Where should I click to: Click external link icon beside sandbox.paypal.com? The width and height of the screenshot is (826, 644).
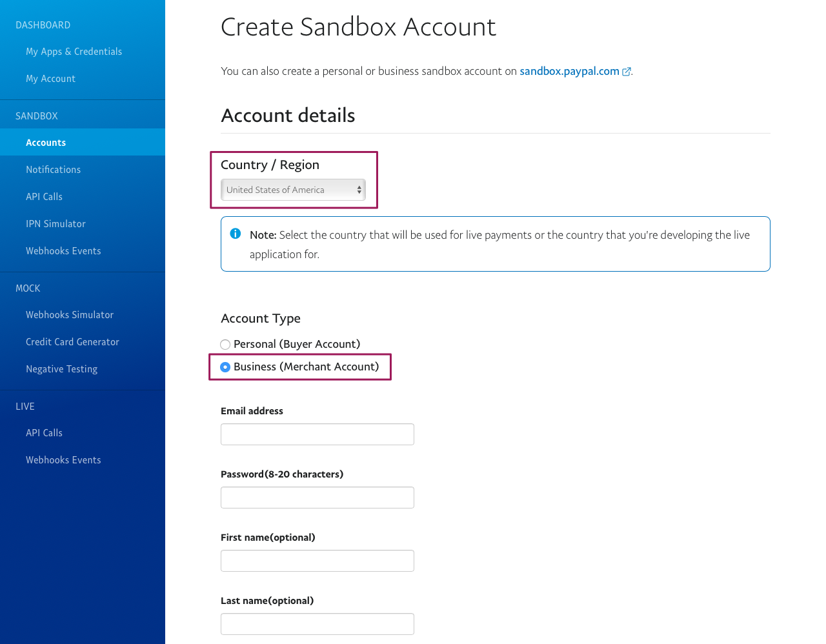pyautogui.click(x=627, y=72)
